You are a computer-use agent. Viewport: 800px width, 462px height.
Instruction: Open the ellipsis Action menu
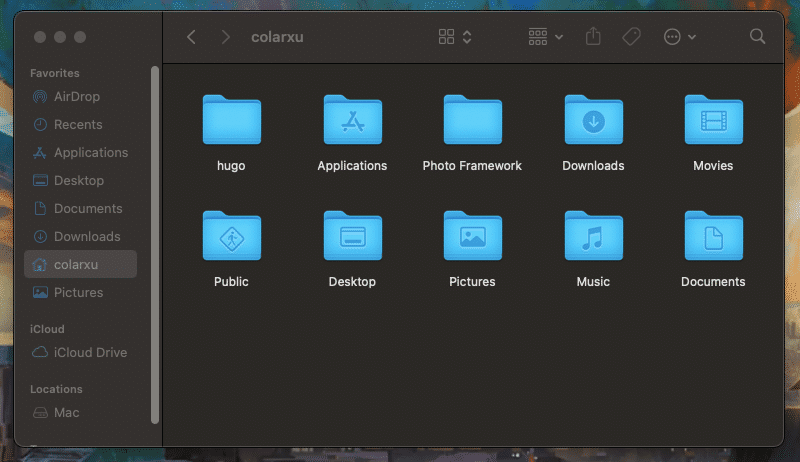point(672,37)
